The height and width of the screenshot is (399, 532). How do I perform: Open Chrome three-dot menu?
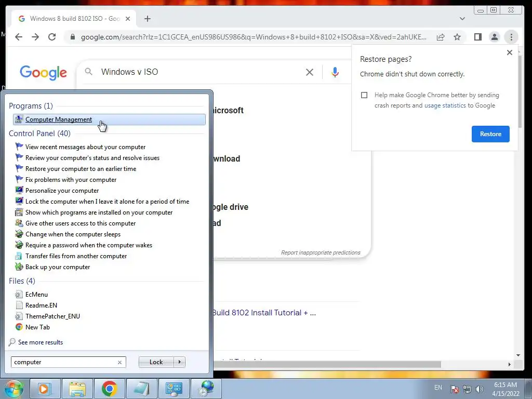[511, 37]
